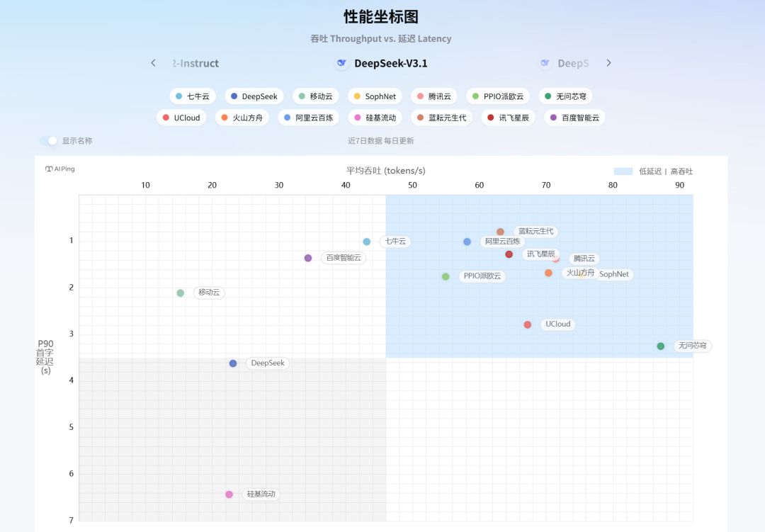
Task: Toggle the 阿里云百炼 legend chip
Action: (308, 118)
